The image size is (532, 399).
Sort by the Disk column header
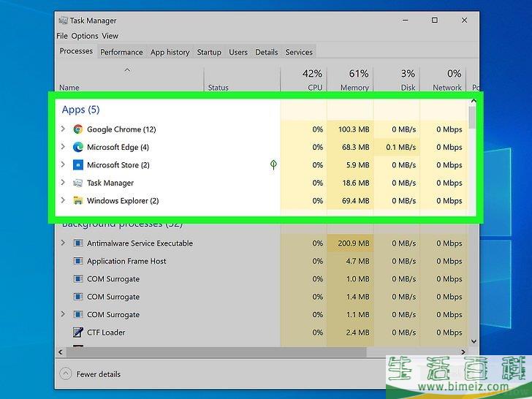(x=397, y=80)
